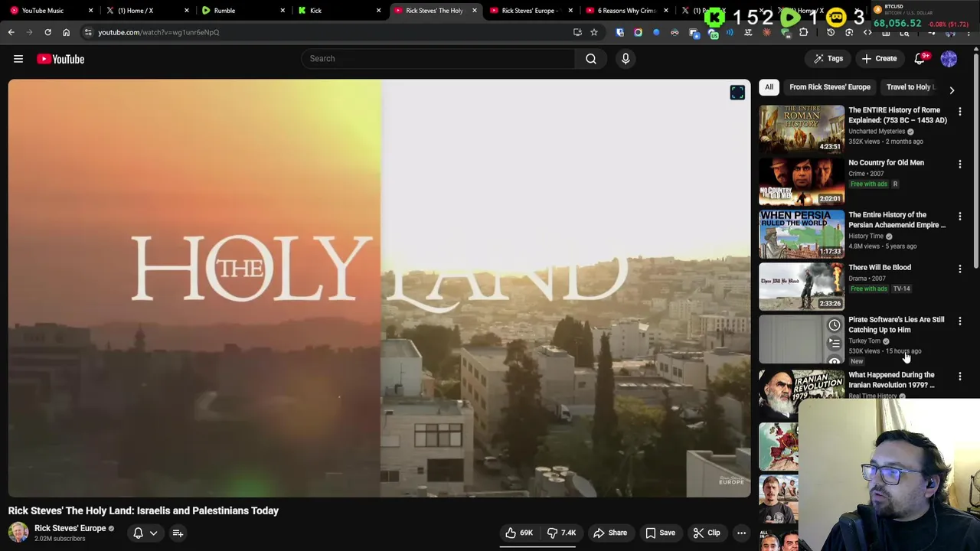Open the Tags extension button
The image size is (980, 551).
828,59
